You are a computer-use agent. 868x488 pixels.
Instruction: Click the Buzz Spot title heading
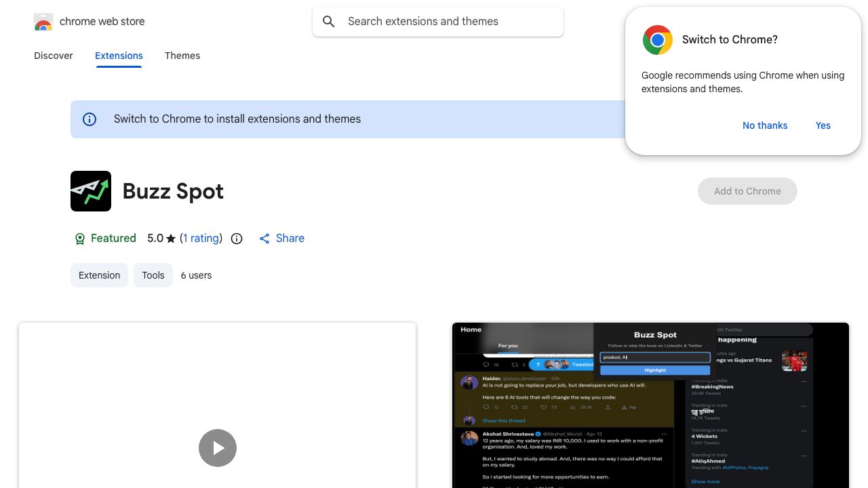click(x=173, y=191)
